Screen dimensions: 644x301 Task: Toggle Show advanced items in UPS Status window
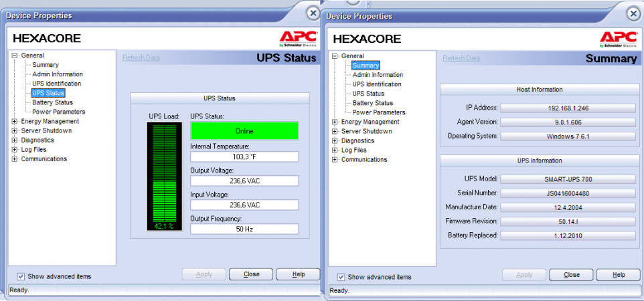tap(21, 276)
